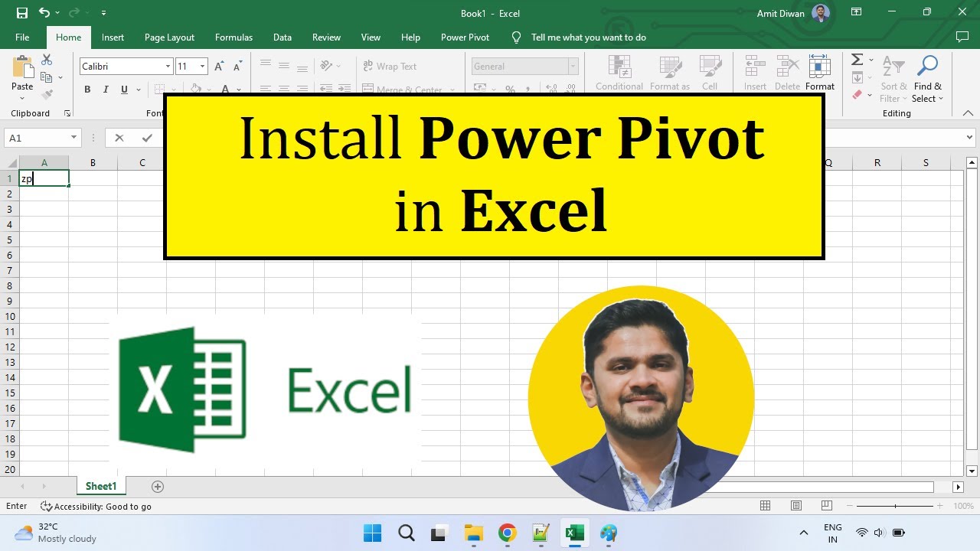
Task: Increase font size with large A icon
Action: pos(220,67)
